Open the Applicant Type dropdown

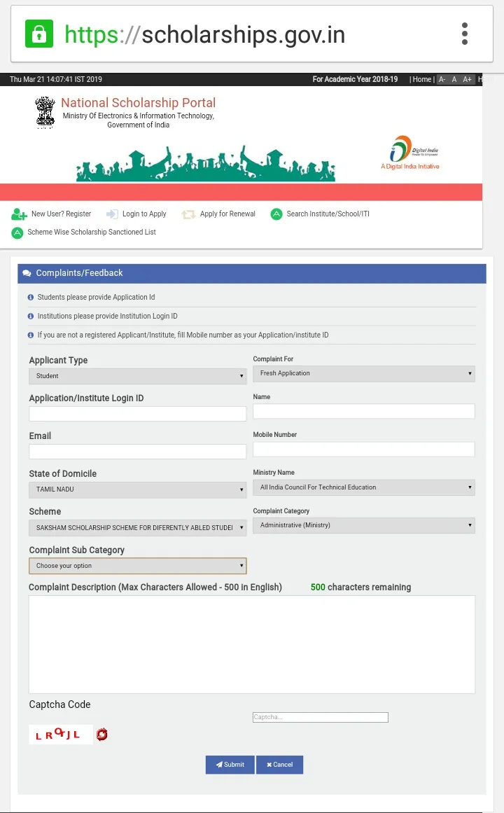[137, 376]
